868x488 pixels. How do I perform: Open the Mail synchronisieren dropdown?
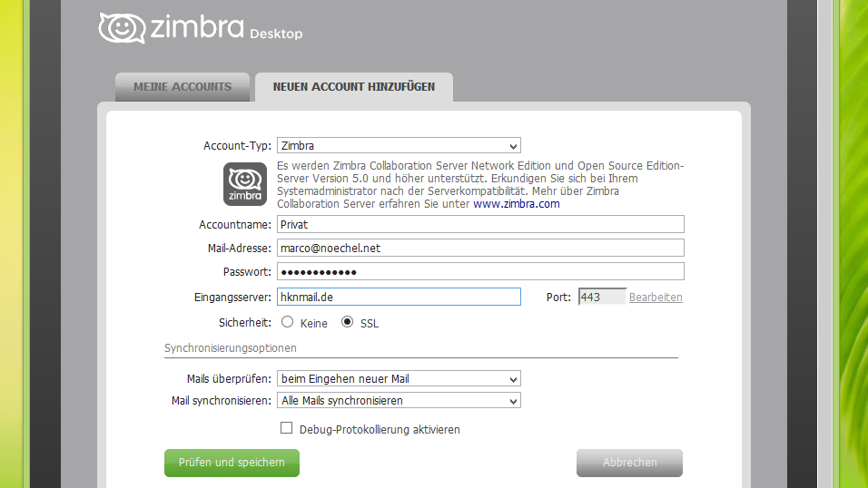pos(399,400)
